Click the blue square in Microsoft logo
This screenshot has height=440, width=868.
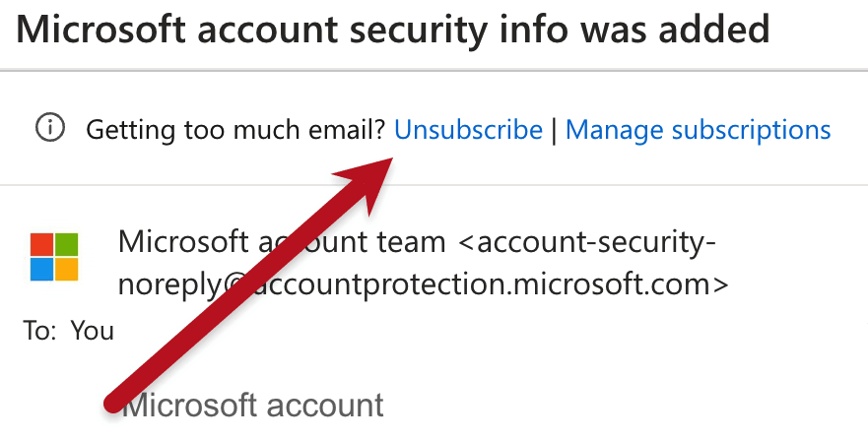[x=41, y=270]
